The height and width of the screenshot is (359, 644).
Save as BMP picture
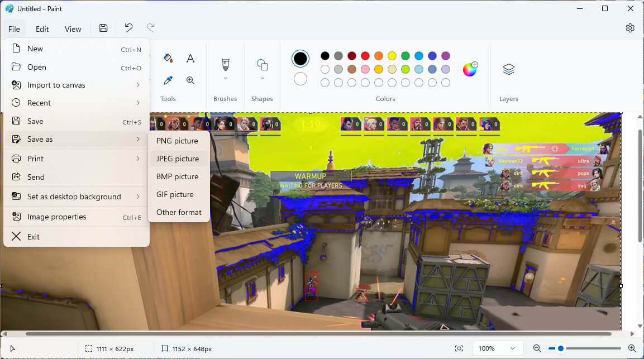point(179,176)
